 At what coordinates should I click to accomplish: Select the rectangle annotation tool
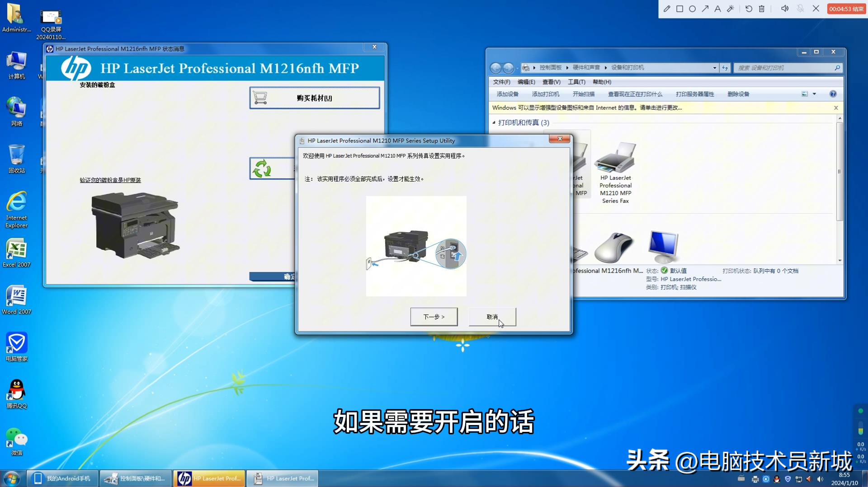pyautogui.click(x=679, y=8)
